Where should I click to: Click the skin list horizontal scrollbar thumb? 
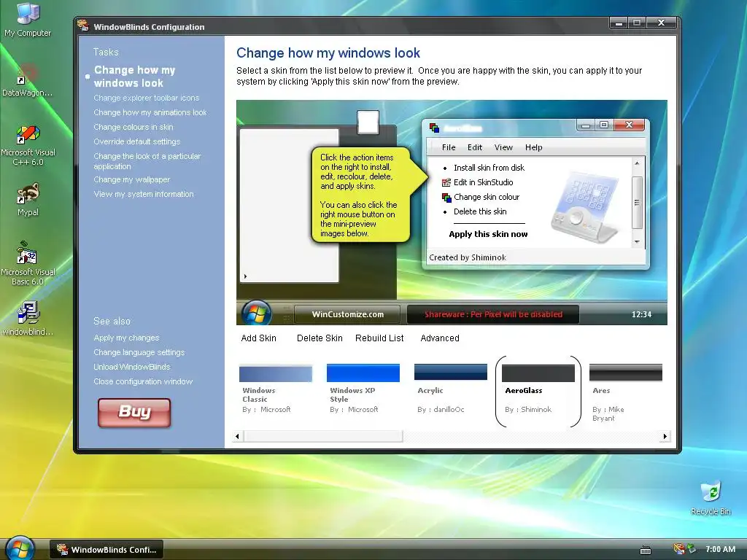pyautogui.click(x=323, y=436)
